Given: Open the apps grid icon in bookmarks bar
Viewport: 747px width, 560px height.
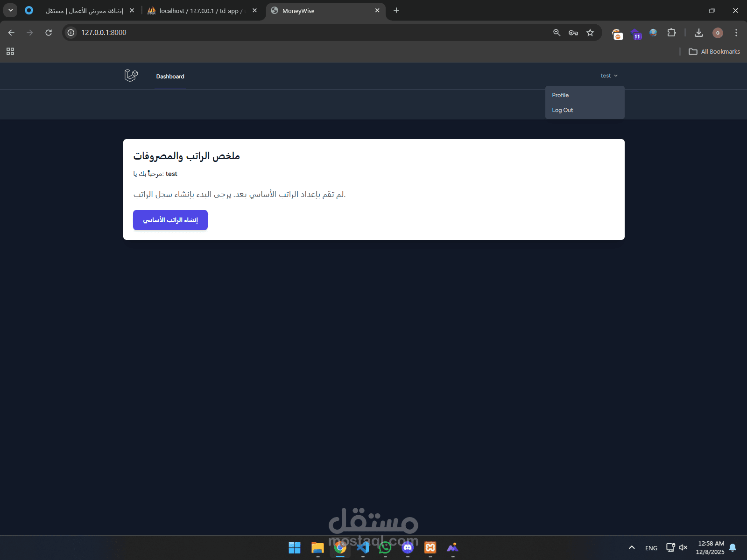Looking at the screenshot, I should click(x=10, y=51).
